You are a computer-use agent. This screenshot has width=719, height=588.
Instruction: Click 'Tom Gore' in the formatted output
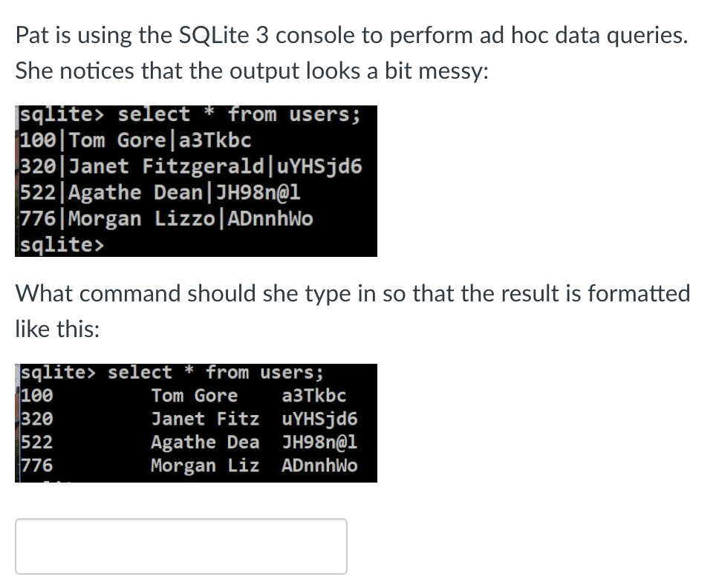[195, 396]
